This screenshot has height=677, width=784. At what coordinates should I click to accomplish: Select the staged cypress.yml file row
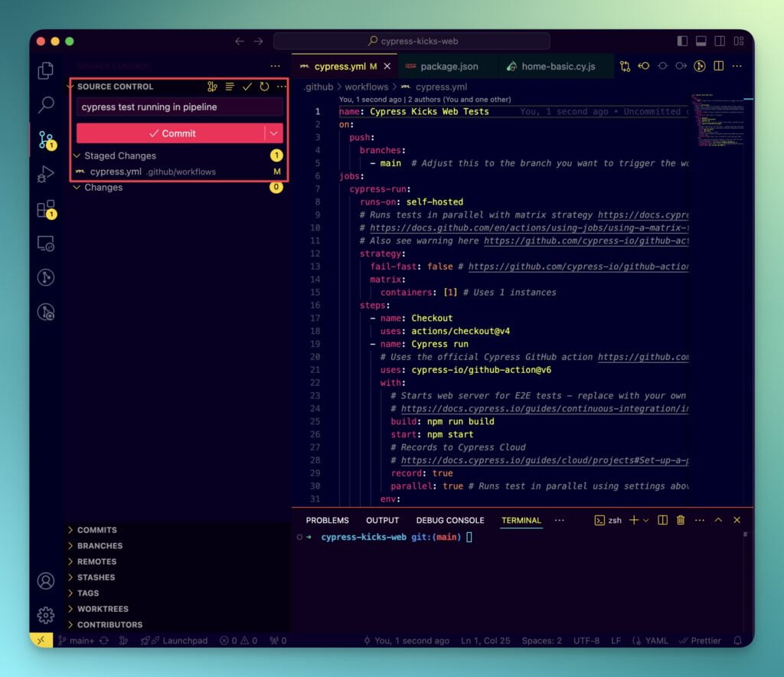pos(178,172)
